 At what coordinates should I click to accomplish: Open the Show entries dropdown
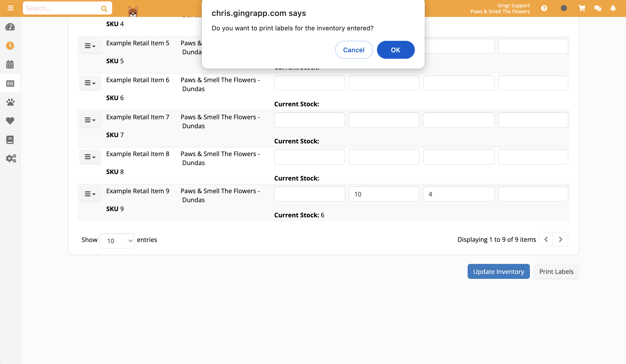117,240
